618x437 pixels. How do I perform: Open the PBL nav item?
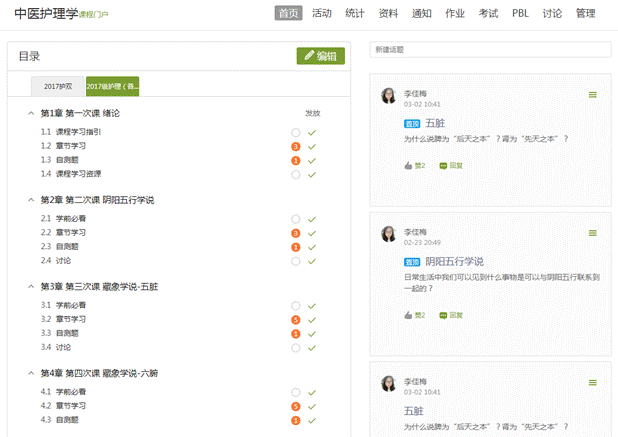pos(520,13)
